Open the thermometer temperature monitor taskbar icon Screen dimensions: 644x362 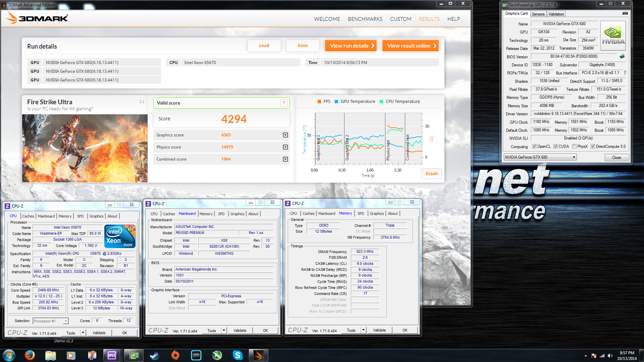pos(92,355)
